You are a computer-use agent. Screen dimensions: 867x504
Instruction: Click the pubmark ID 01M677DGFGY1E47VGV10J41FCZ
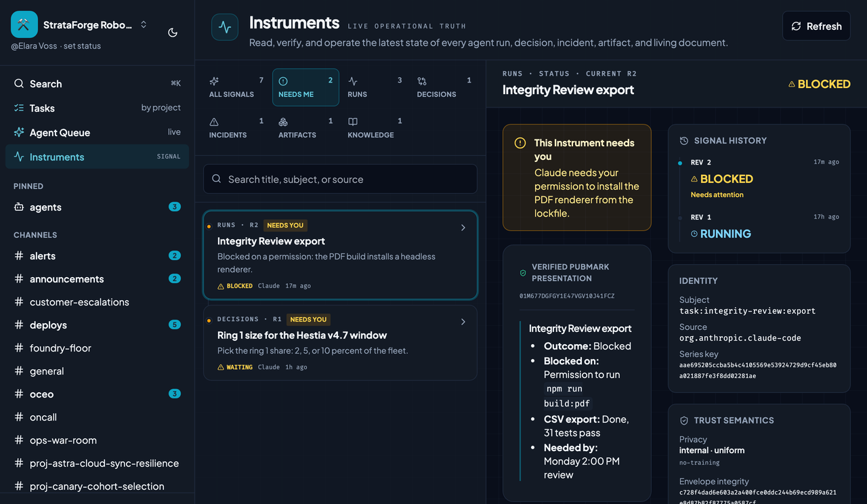point(568,296)
